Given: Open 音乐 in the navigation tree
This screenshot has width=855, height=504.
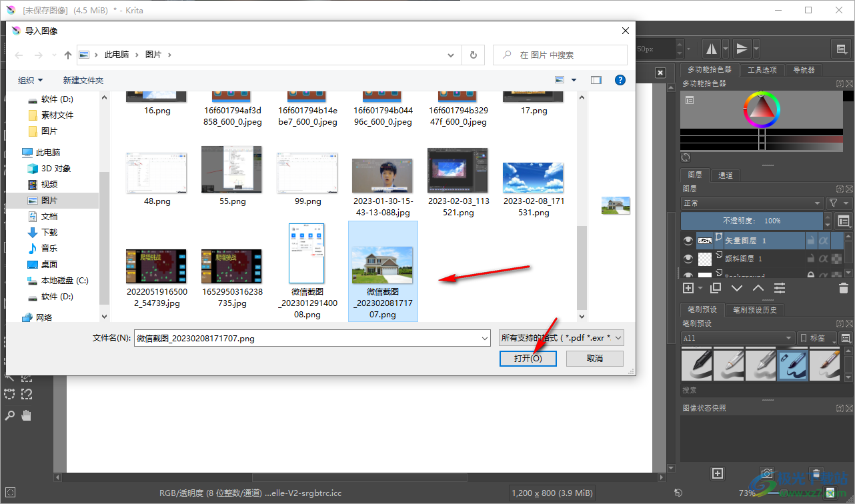Looking at the screenshot, I should (49, 248).
